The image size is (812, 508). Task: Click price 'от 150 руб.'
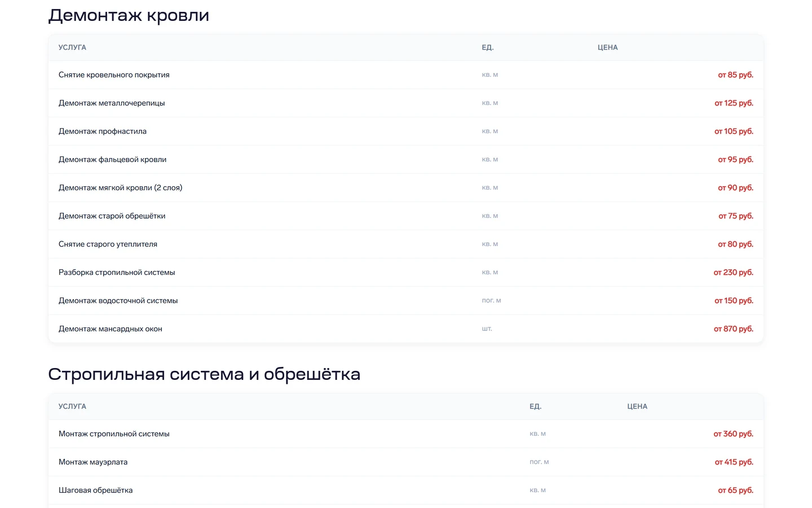pos(734,300)
